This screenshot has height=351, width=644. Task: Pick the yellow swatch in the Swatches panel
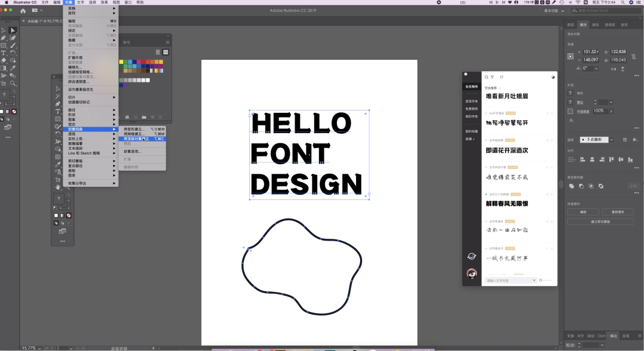pos(121,61)
